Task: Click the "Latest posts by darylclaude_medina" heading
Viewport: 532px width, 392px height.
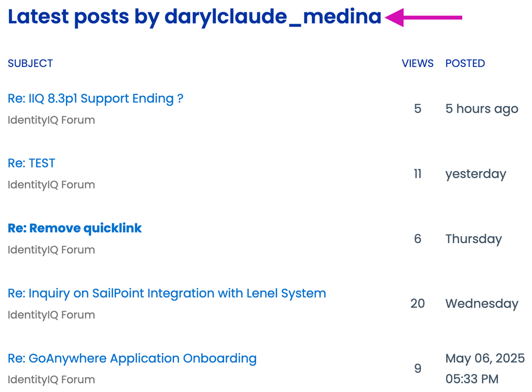Action: click(194, 17)
